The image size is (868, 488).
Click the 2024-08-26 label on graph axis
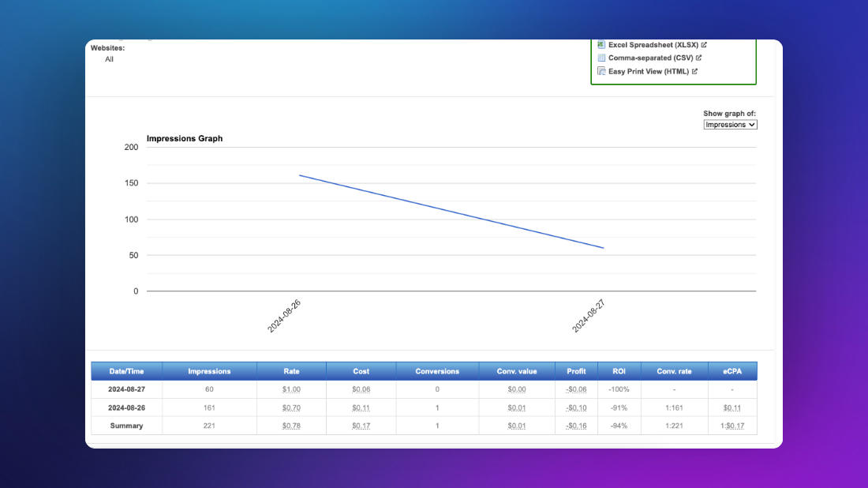[284, 316]
